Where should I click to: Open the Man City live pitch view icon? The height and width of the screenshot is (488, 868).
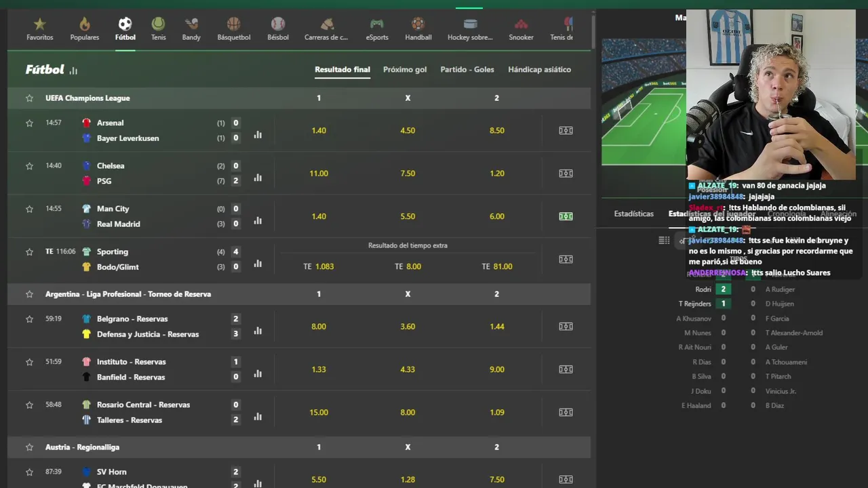(566, 216)
